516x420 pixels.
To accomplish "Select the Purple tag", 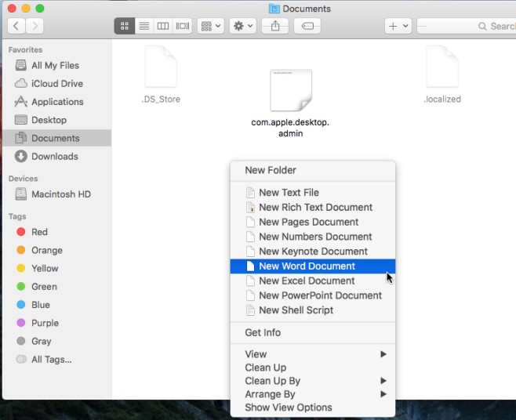I will click(56, 323).
